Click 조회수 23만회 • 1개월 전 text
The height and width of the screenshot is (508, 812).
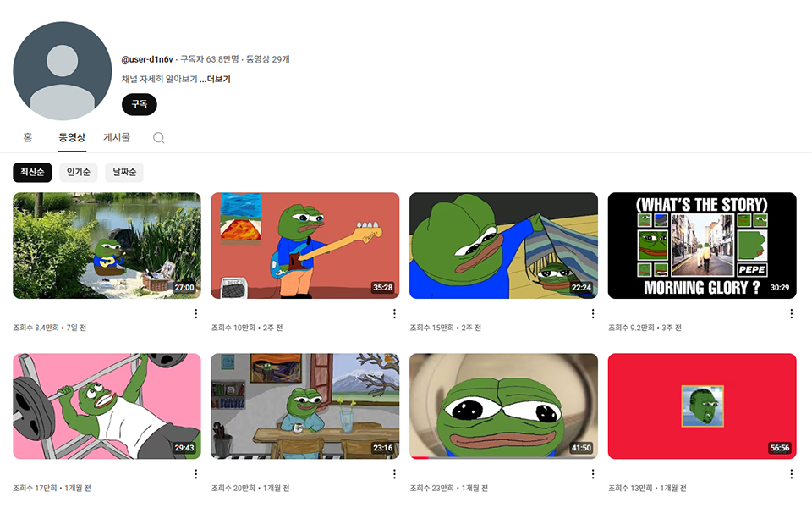click(448, 488)
